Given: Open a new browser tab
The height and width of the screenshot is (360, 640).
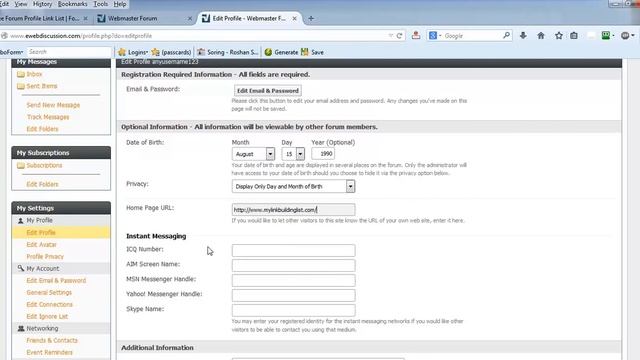Looking at the screenshot, I should [311, 18].
